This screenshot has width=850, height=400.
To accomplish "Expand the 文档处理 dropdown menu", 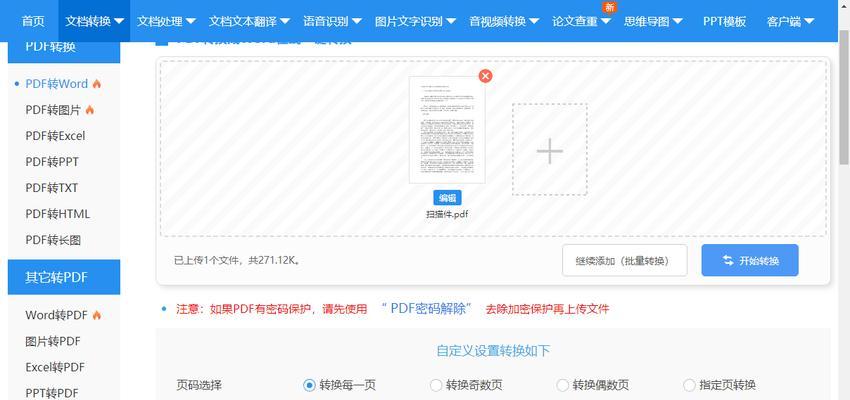I will tap(166, 21).
